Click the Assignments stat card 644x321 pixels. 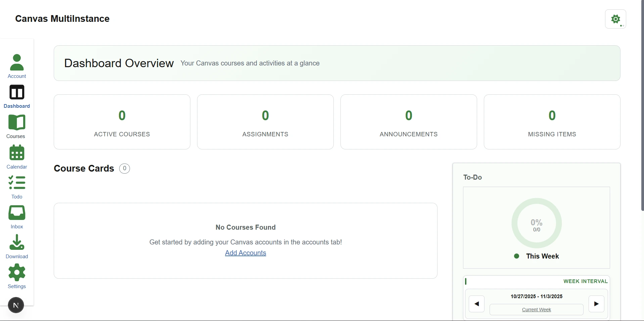(265, 122)
